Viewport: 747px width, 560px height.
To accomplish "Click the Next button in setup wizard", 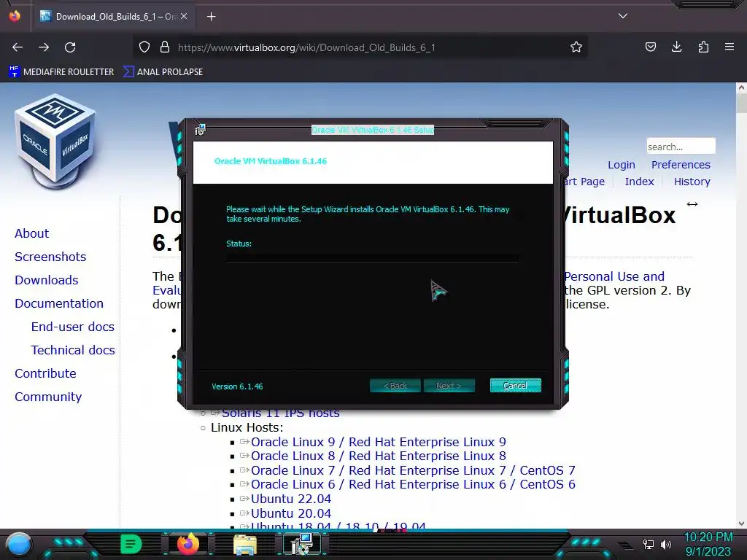I will [x=449, y=386].
